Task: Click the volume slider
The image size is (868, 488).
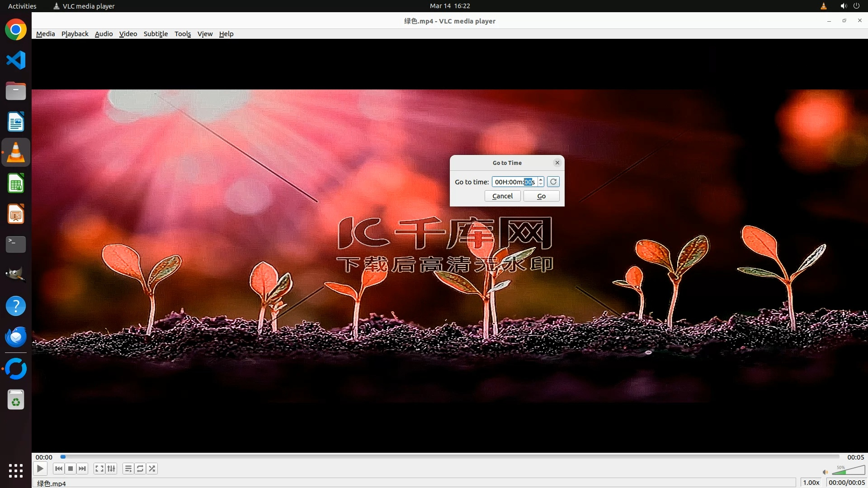Action: click(x=849, y=471)
